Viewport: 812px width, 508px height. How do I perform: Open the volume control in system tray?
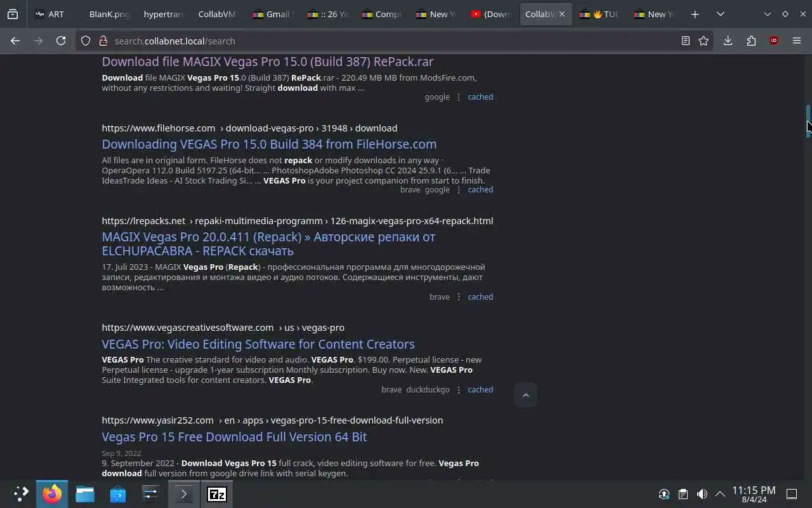(702, 494)
